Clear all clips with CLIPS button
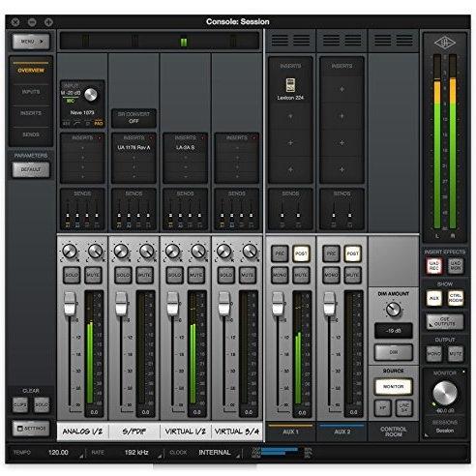The width and height of the screenshot is (476, 476). [x=20, y=404]
